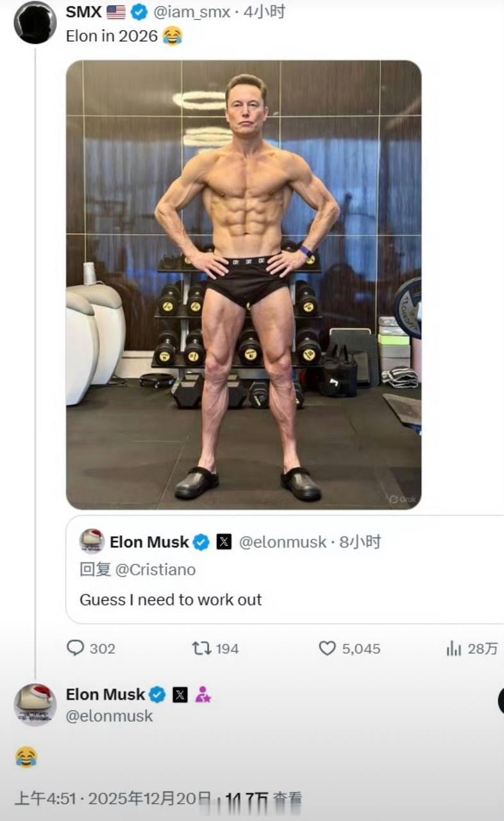Click the bottom @elonmusk handle
Image resolution: width=504 pixels, height=821 pixels.
pos(110,716)
